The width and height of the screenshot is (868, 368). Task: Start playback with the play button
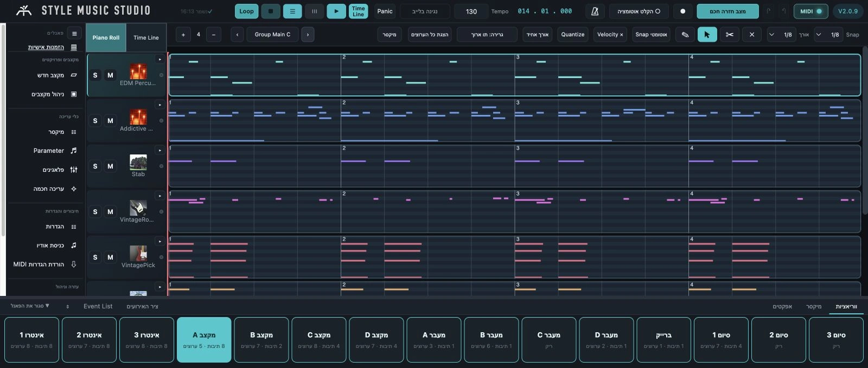[x=336, y=11]
